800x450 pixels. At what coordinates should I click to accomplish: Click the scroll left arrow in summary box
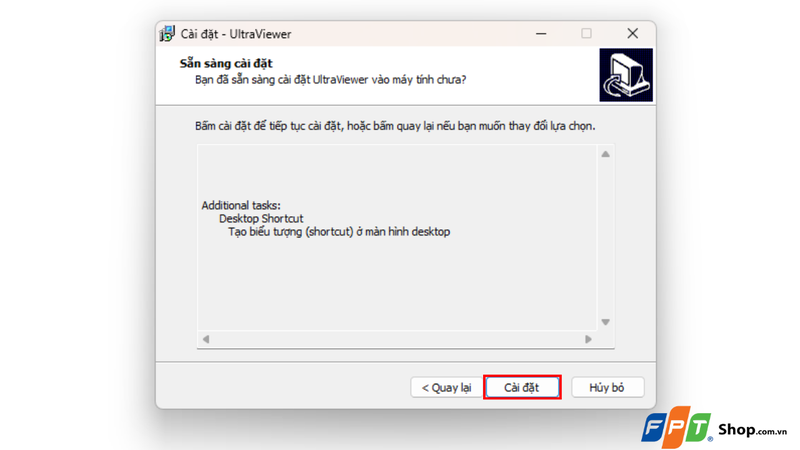click(x=206, y=339)
